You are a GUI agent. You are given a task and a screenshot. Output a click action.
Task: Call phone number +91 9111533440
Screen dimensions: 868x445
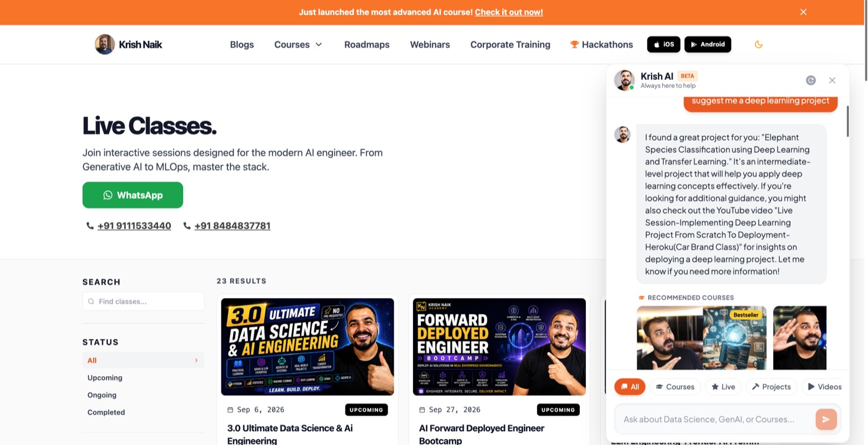(x=134, y=226)
